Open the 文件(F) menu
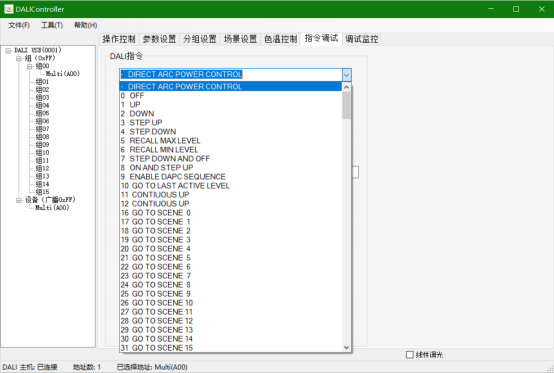554x373 pixels. click(x=19, y=25)
